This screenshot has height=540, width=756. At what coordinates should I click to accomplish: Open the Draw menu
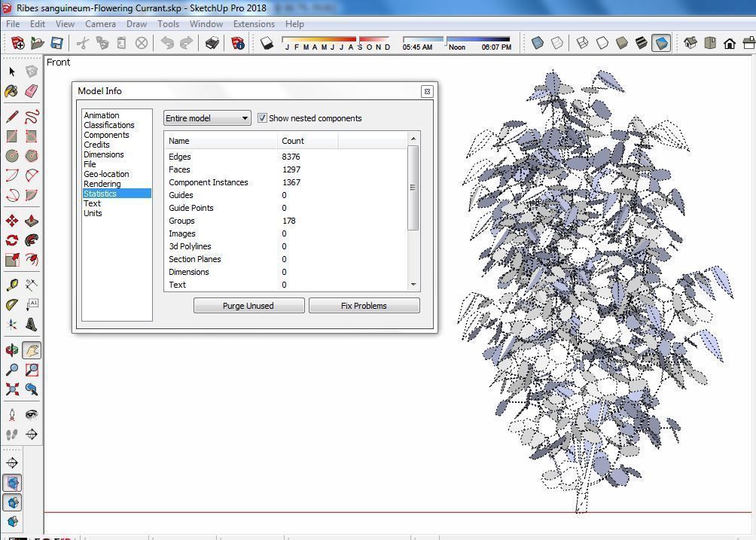pos(136,24)
